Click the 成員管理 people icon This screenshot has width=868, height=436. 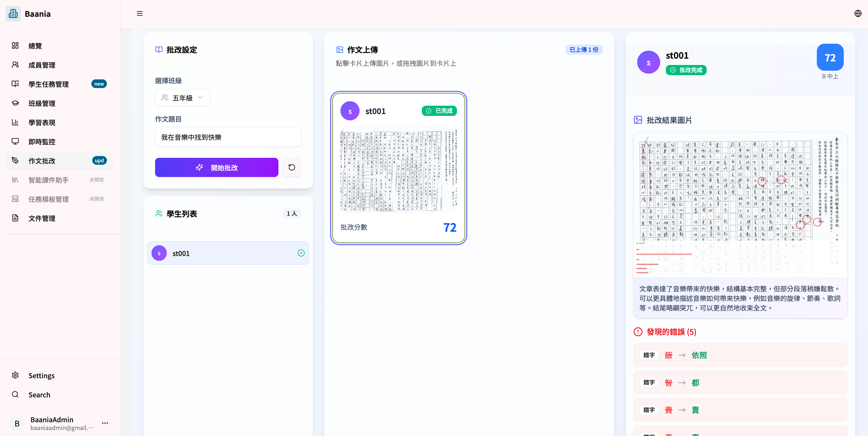click(15, 65)
